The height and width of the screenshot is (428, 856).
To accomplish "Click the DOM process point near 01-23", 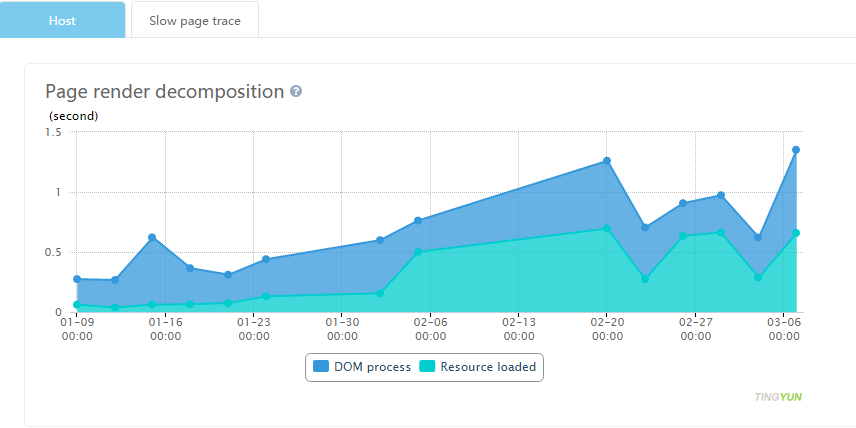I will point(266,259).
